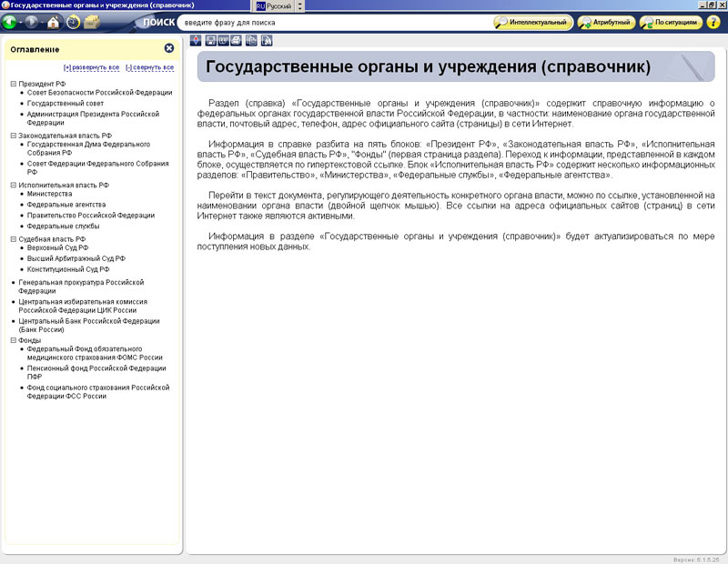The width and height of the screenshot is (728, 564).
Task: Click the 'свернуть все' link
Action: click(149, 67)
